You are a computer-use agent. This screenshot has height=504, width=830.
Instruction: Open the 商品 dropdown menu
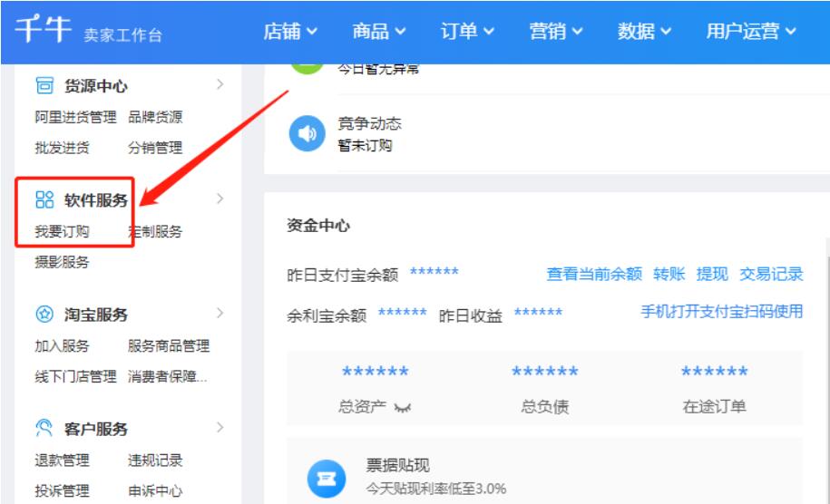(379, 31)
